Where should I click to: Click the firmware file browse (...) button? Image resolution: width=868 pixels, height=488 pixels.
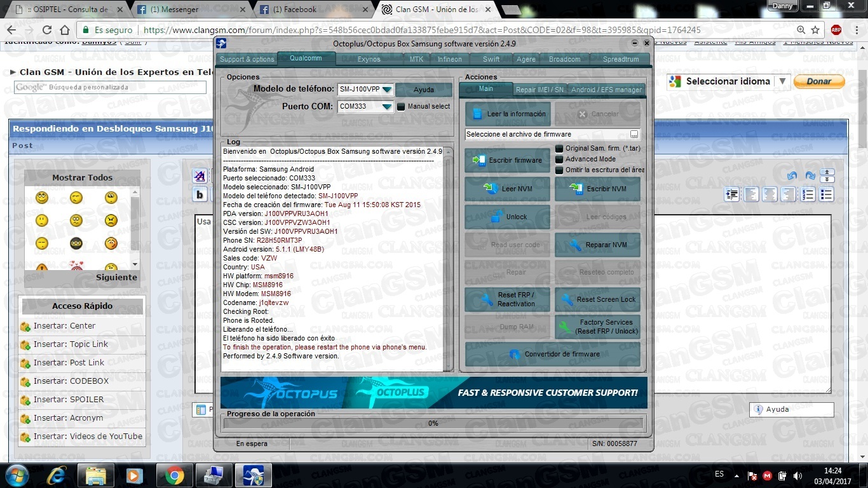tap(634, 134)
